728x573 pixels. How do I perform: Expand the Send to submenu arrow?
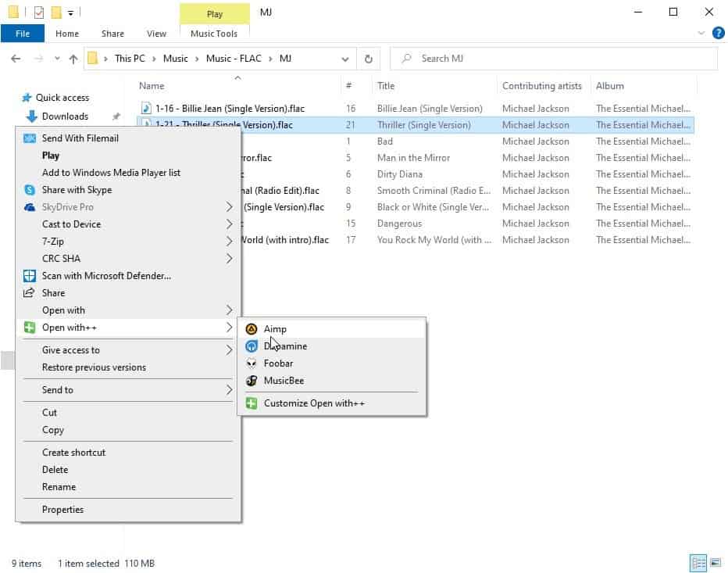click(229, 389)
